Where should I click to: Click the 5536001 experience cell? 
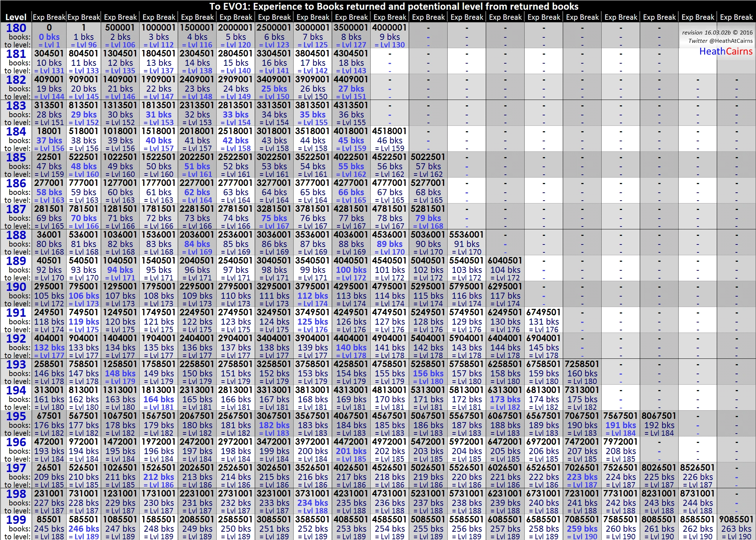[x=466, y=235]
